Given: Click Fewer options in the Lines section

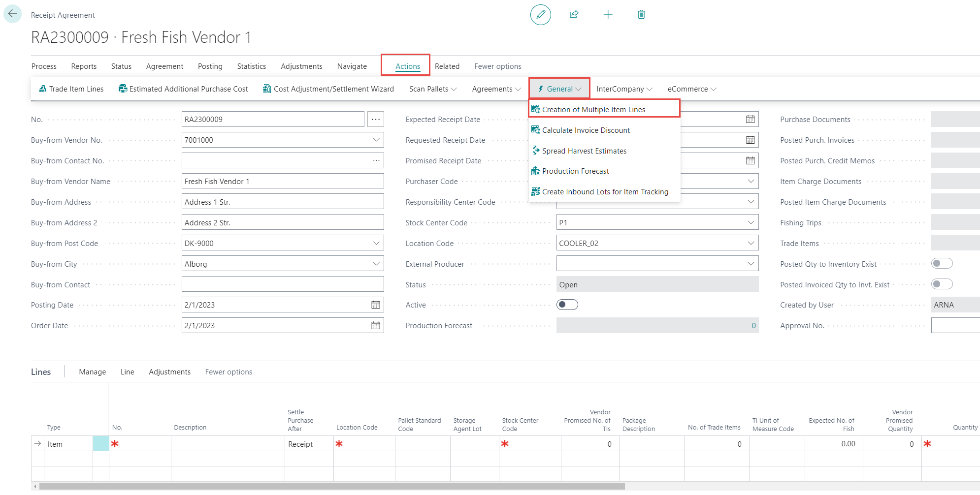Looking at the screenshot, I should pos(229,372).
